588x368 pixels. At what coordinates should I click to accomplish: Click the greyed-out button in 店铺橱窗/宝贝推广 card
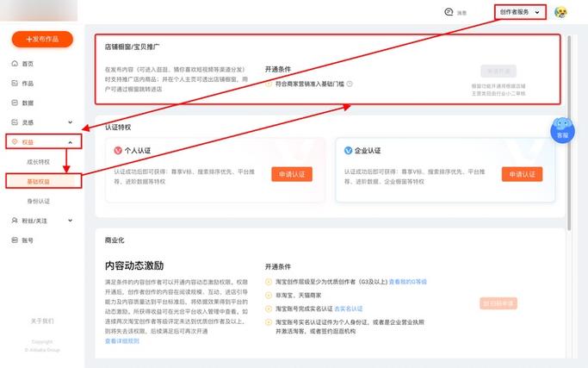(x=498, y=71)
